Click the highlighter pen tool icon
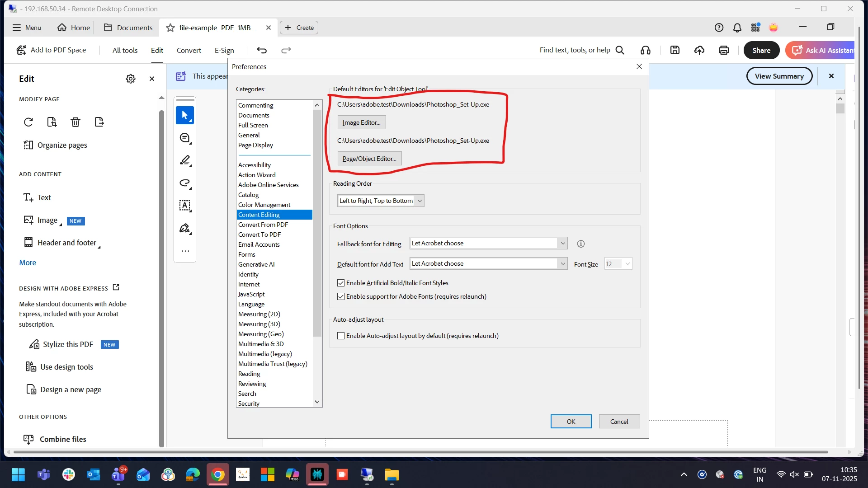Viewport: 868px width, 488px height. pos(184,160)
